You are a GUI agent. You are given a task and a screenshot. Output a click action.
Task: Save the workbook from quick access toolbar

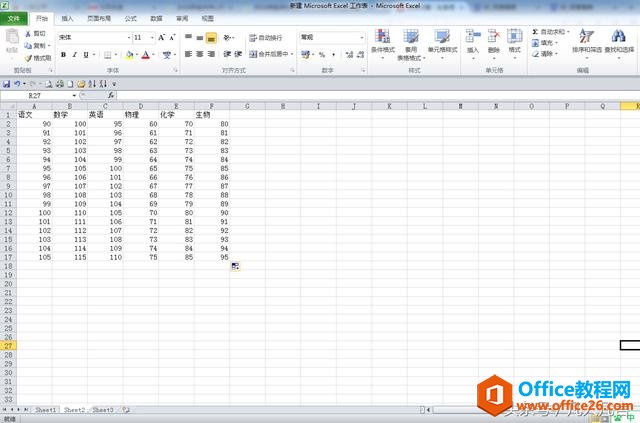7,84
